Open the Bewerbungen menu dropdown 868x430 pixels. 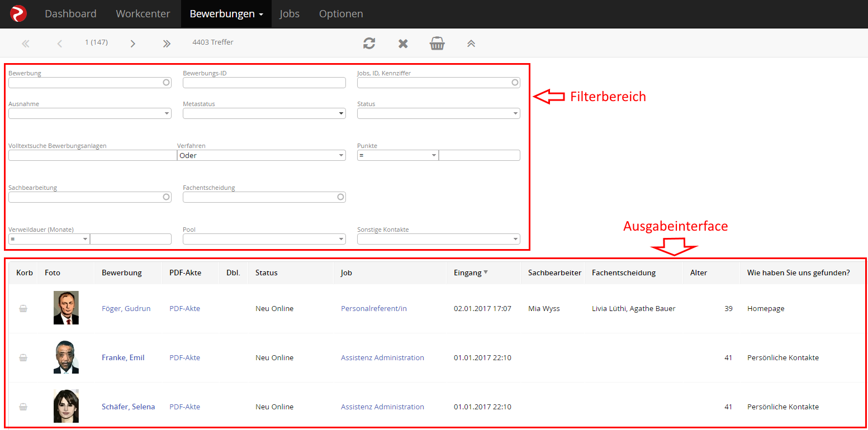pyautogui.click(x=226, y=14)
